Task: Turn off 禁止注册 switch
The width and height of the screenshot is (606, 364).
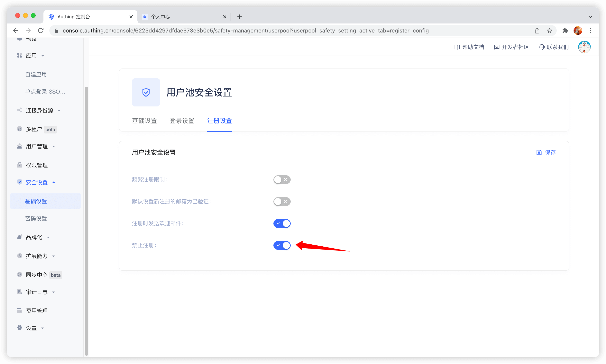Action: 282,245
